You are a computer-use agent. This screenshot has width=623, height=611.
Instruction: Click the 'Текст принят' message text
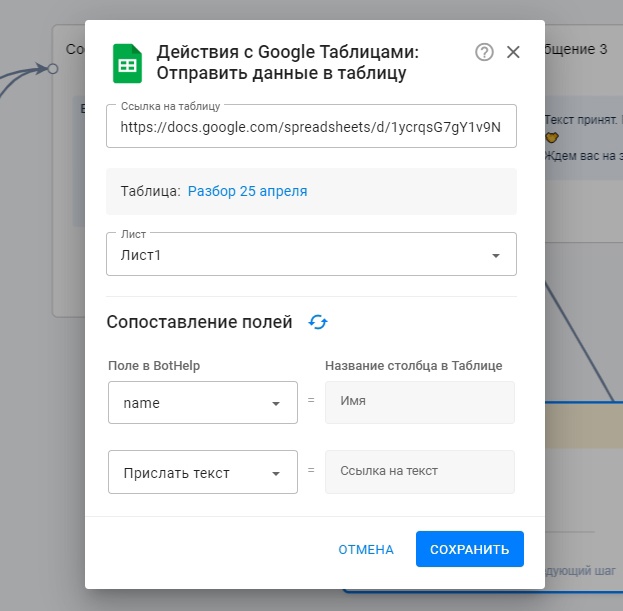click(582, 119)
